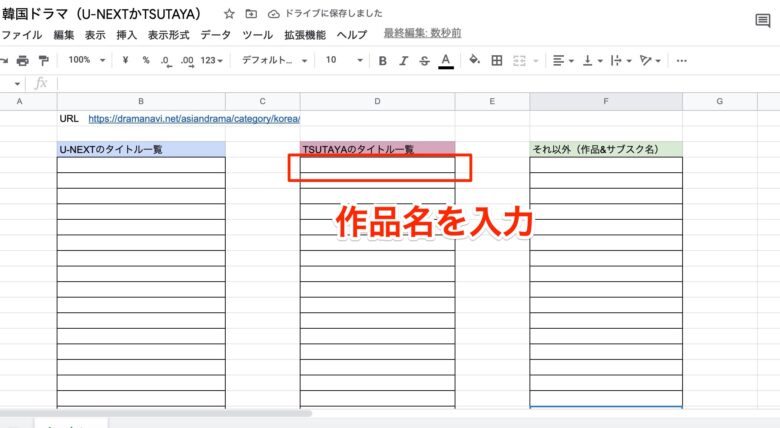The width and height of the screenshot is (780, 428).
Task: Select column F header
Action: (606, 101)
